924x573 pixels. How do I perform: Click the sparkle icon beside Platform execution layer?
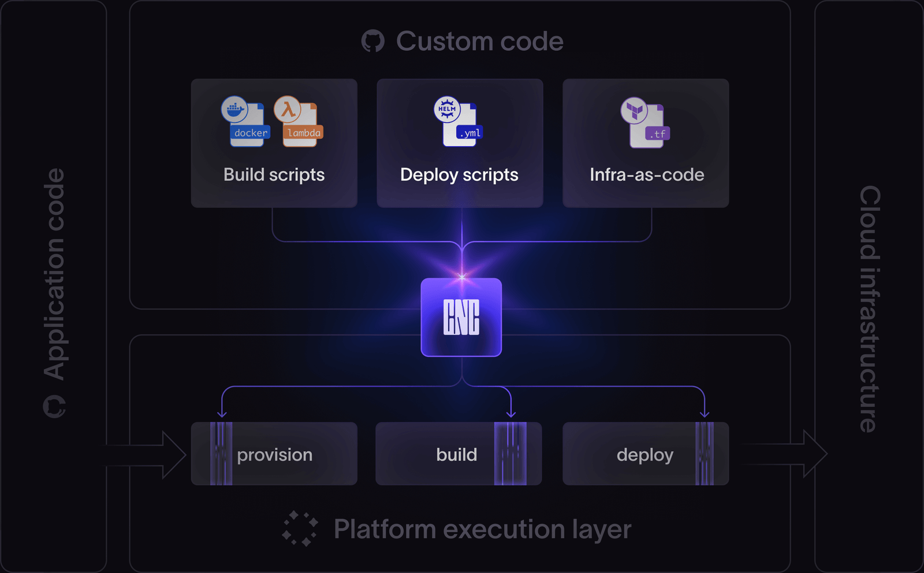301,527
